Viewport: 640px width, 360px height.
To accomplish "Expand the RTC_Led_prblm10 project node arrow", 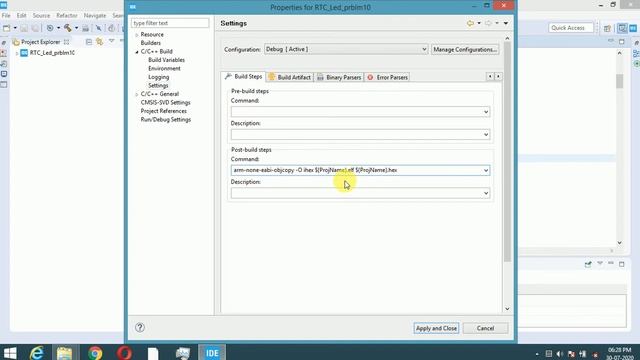I will coord(17,53).
